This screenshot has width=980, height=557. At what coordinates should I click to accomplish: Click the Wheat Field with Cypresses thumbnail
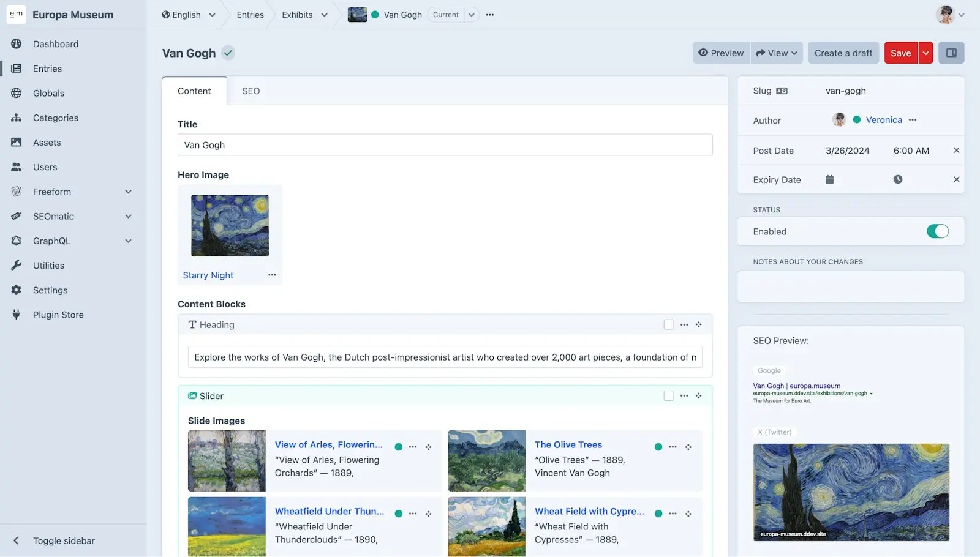(487, 526)
